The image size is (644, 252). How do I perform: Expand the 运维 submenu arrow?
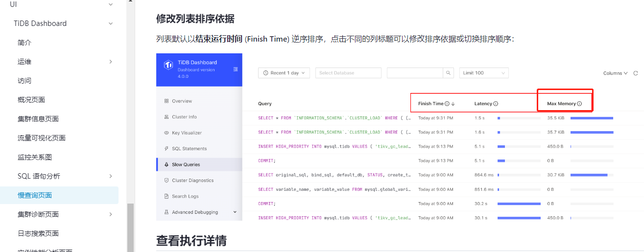[x=111, y=62]
